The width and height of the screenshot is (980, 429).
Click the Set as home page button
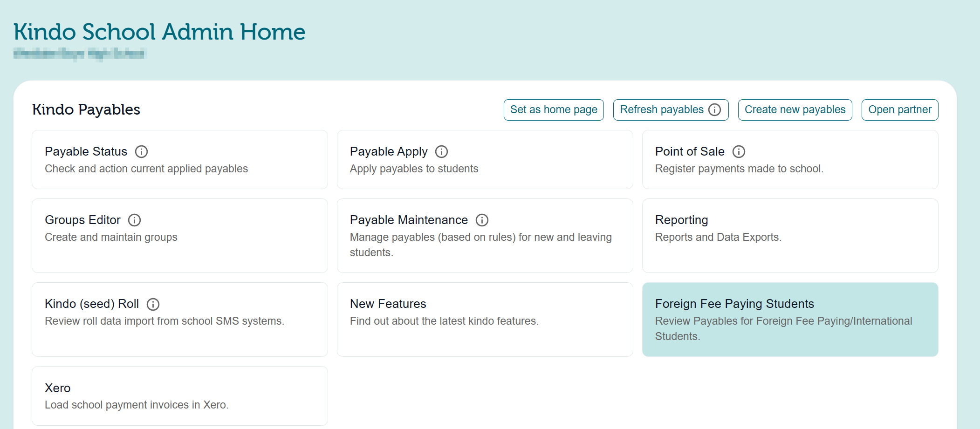(x=554, y=110)
